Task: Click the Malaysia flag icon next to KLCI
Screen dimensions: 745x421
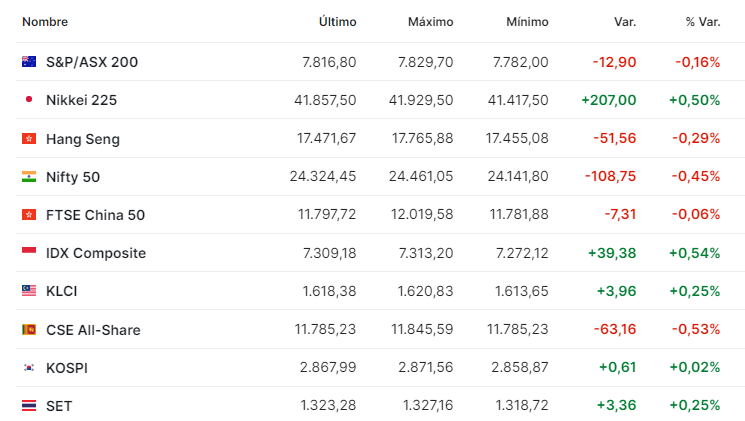Action: 29,291
